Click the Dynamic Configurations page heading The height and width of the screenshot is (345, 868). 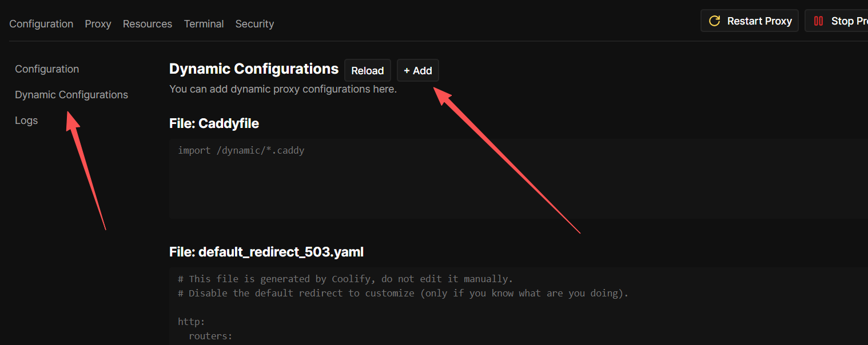(x=254, y=69)
